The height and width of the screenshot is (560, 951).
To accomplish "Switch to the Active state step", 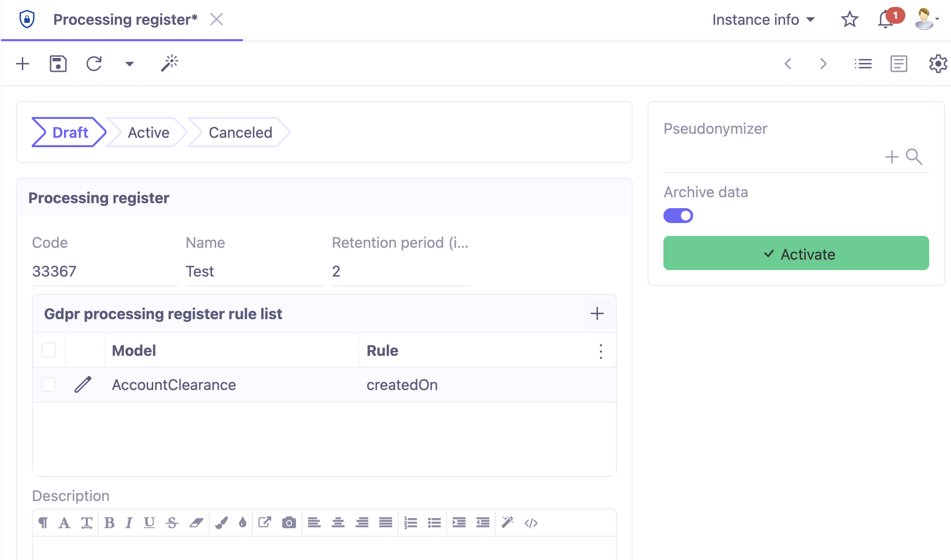I will coord(148,132).
